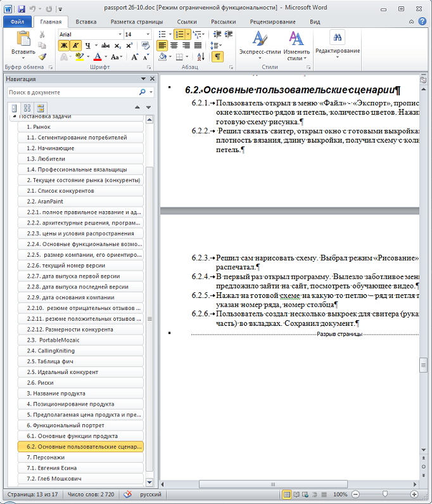Toggle italic formatting (К)
432x504 pixels.
[x=75, y=45]
